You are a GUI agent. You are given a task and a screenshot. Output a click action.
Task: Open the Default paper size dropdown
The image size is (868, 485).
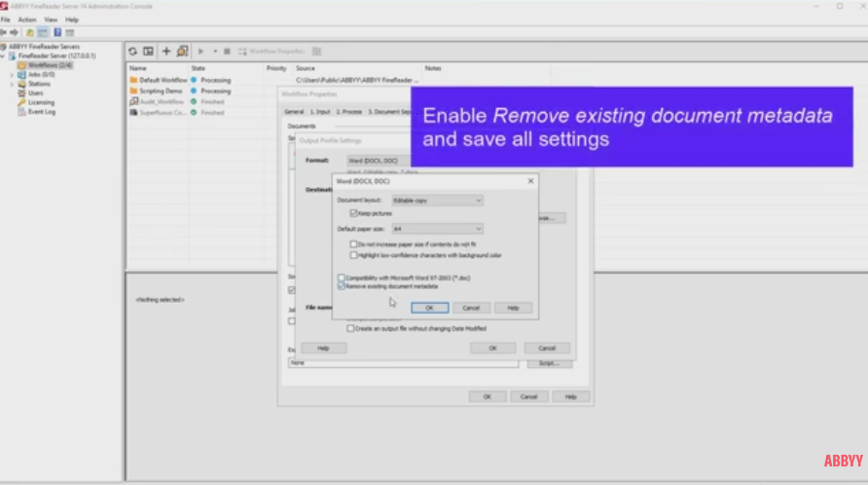tap(437, 229)
